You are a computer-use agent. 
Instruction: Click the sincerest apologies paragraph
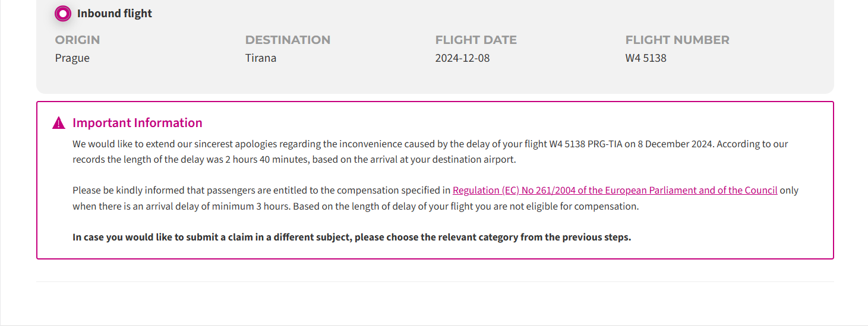(430, 151)
